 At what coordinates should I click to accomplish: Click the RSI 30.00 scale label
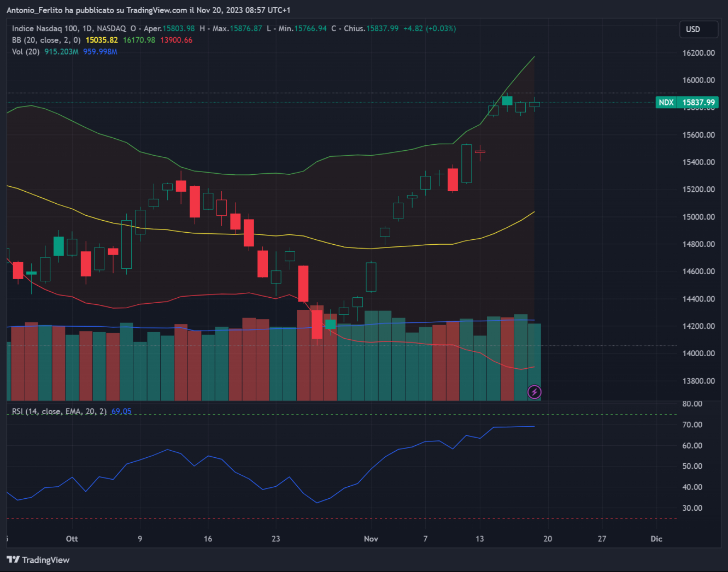click(x=692, y=508)
